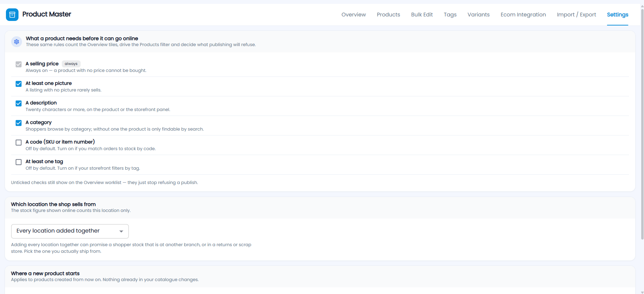Select the Settings tab
Screen dimensions: 644x294
[617, 15]
